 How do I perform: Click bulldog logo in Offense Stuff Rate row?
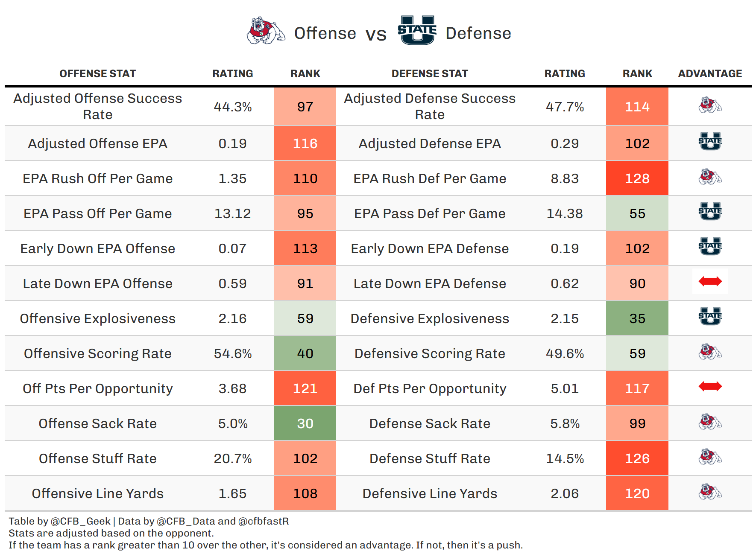click(710, 457)
